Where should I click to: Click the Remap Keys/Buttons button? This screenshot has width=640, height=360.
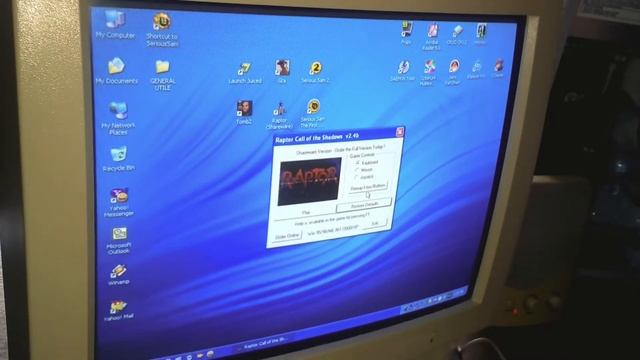(367, 187)
